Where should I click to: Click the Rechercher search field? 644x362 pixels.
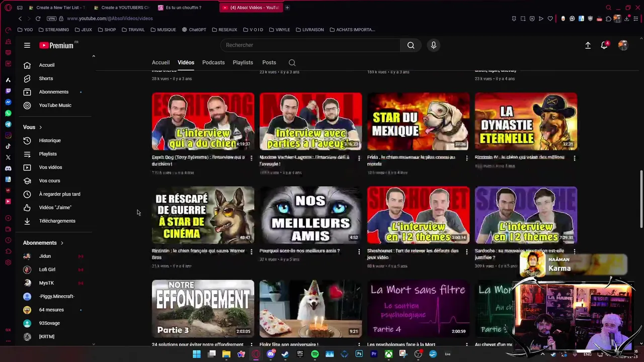[310, 45]
